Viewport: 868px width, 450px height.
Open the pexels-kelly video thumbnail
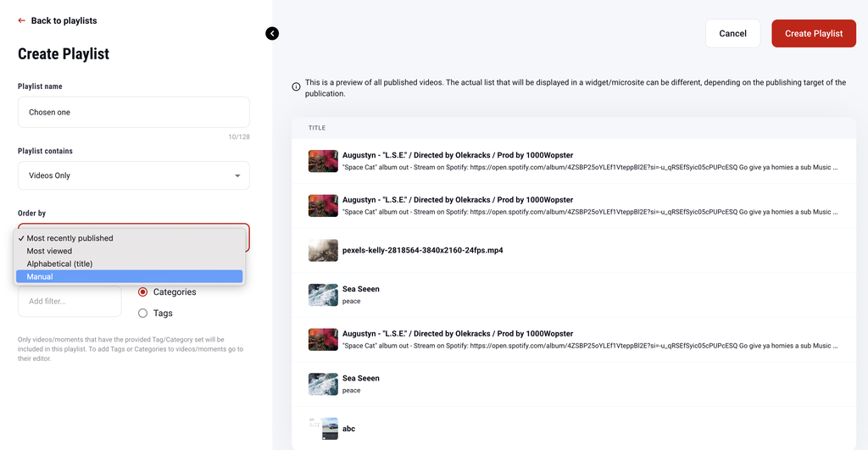[323, 250]
